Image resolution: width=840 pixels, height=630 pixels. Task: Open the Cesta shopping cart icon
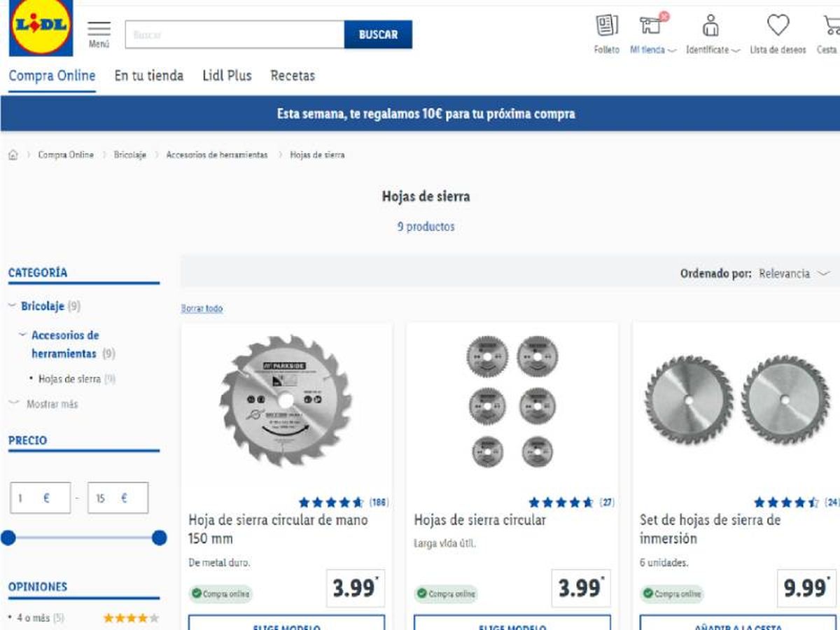(x=830, y=26)
